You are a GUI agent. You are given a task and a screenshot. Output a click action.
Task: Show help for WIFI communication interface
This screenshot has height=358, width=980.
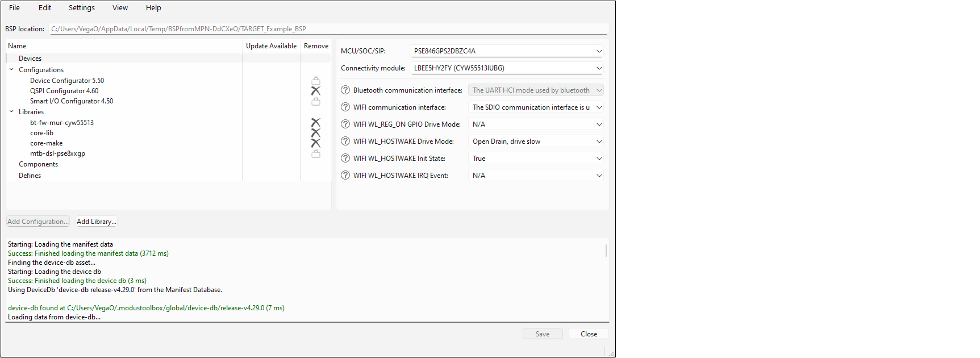point(345,107)
